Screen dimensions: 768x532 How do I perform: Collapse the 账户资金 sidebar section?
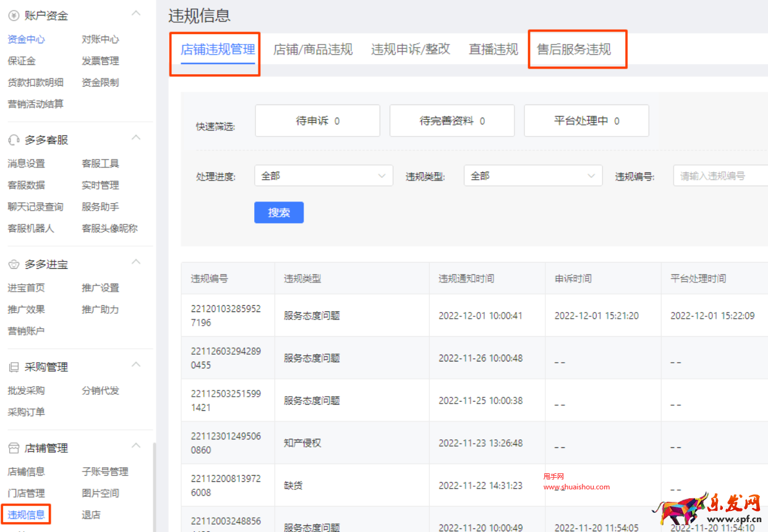pos(135,13)
